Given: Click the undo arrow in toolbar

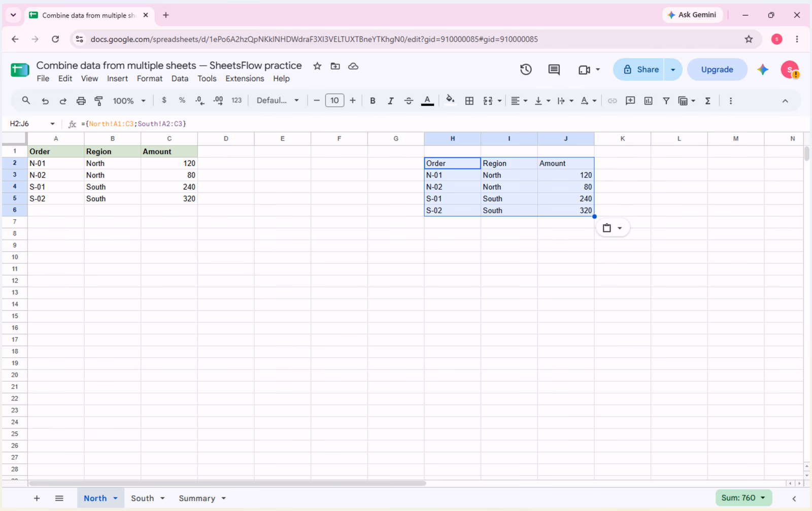Looking at the screenshot, I should tap(45, 101).
